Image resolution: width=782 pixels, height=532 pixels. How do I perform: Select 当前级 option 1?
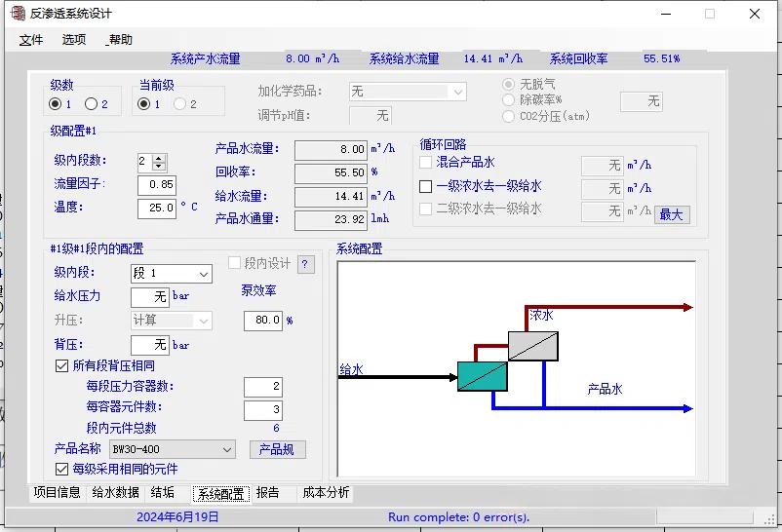(x=143, y=104)
